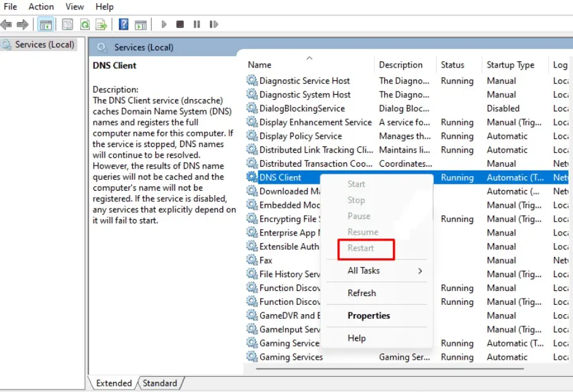Open Properties via the toolbar icon
The width and height of the screenshot is (573, 392).
tap(66, 24)
